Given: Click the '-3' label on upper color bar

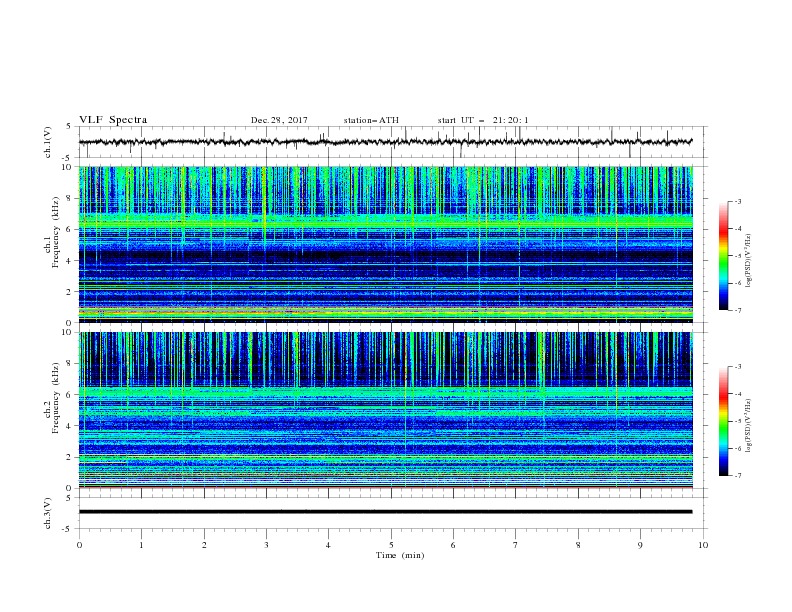Looking at the screenshot, I should [737, 201].
